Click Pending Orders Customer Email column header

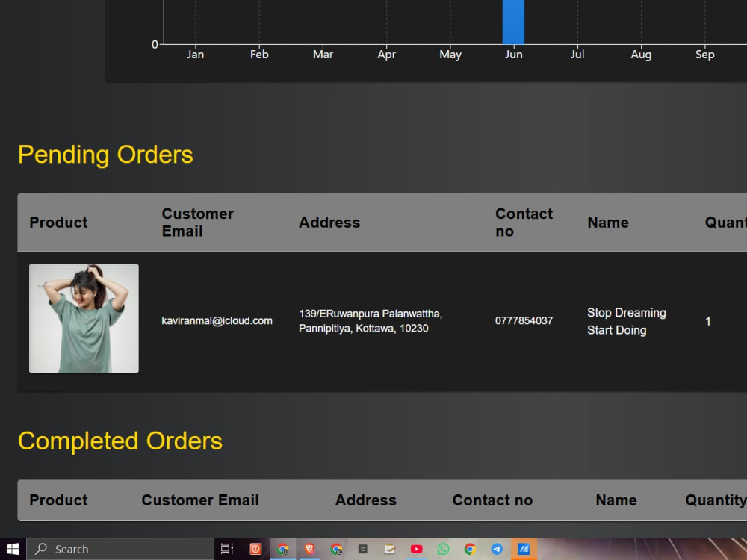(198, 223)
